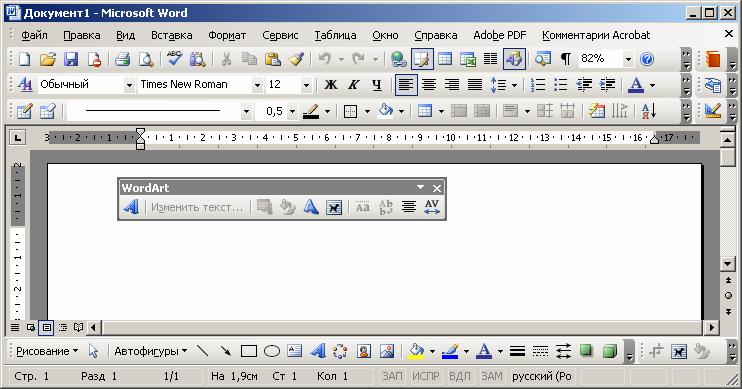Toggle Tables and Borders toolbar button
742x389 pixels.
pyautogui.click(x=422, y=59)
